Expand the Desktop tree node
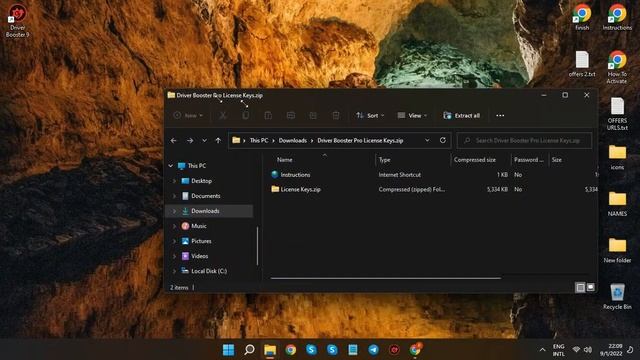The width and height of the screenshot is (640, 360). coord(174,181)
